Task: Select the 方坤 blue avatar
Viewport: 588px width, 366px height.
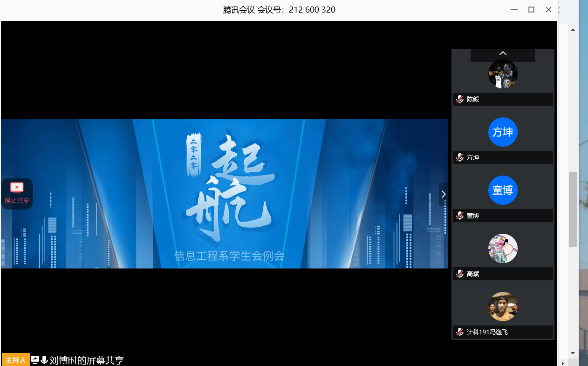Action: 503,132
